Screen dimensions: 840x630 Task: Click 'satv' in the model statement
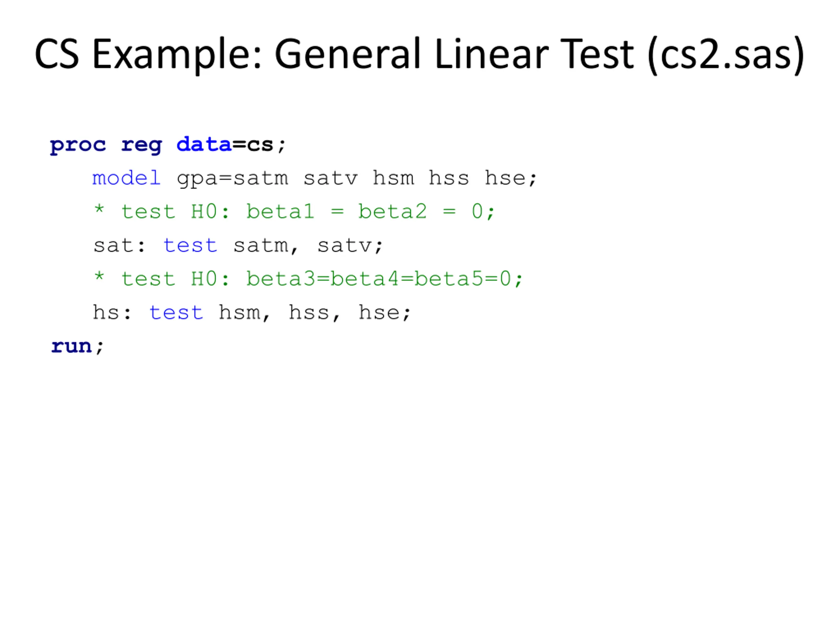click(x=330, y=178)
